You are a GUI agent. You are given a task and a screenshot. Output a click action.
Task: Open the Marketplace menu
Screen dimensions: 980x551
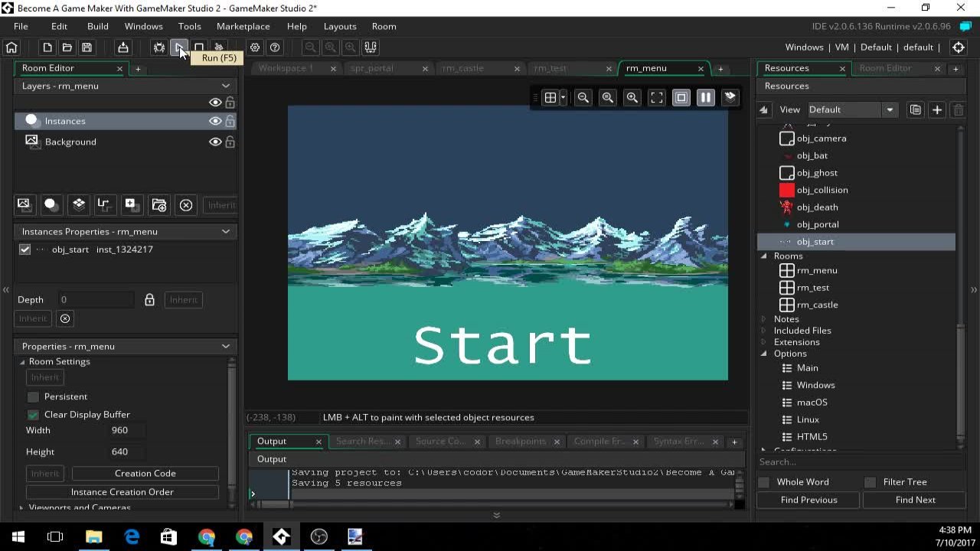pos(243,26)
